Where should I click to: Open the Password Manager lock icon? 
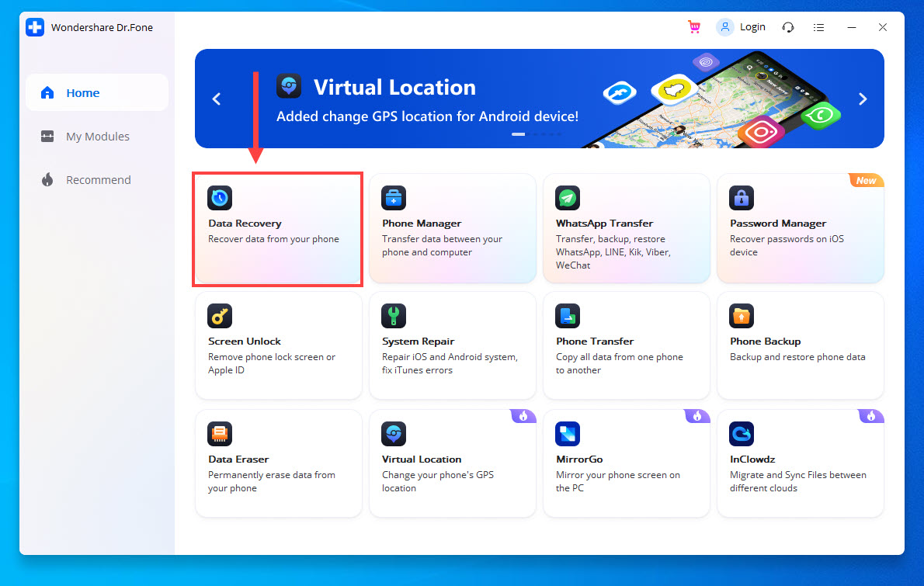(x=742, y=198)
